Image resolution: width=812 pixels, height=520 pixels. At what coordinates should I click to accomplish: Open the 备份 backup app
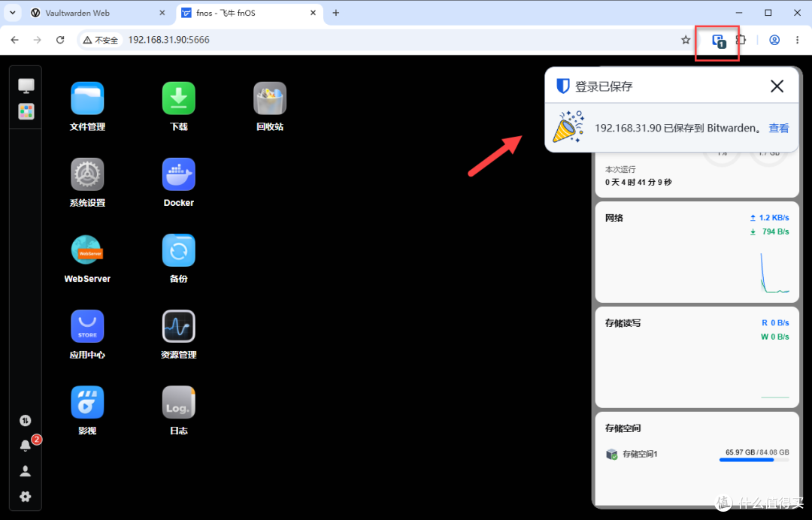pos(179,250)
